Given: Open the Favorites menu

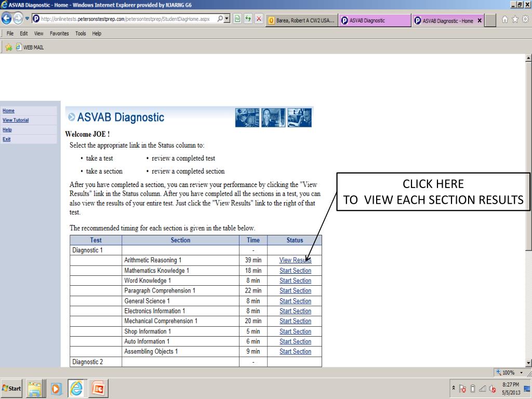Looking at the screenshot, I should pyautogui.click(x=59, y=33).
